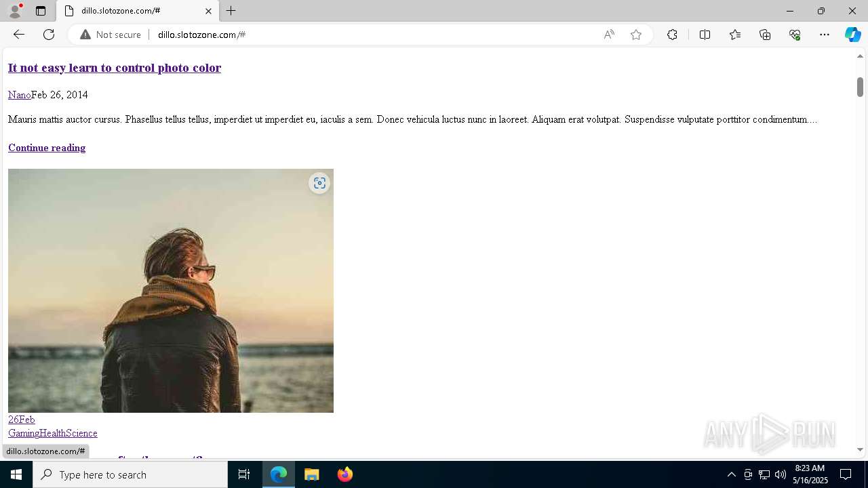The image size is (868, 488).
Task: Open Favorites list icon
Action: pyautogui.click(x=735, y=35)
